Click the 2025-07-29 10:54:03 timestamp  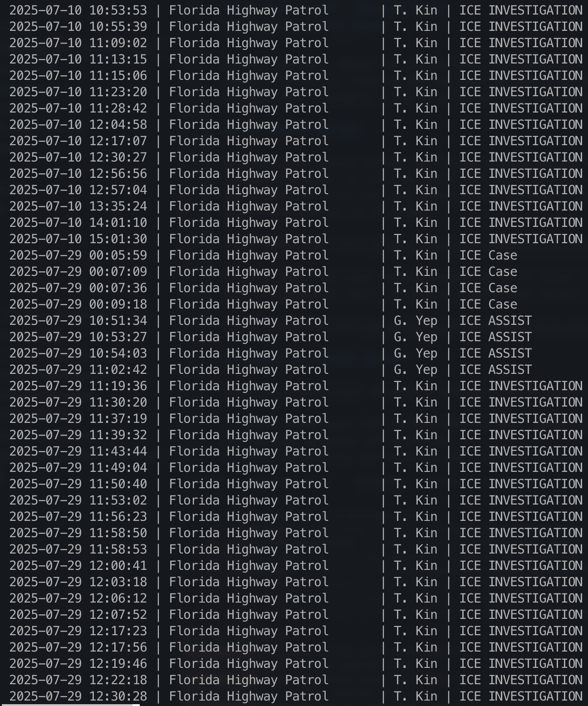[78, 353]
